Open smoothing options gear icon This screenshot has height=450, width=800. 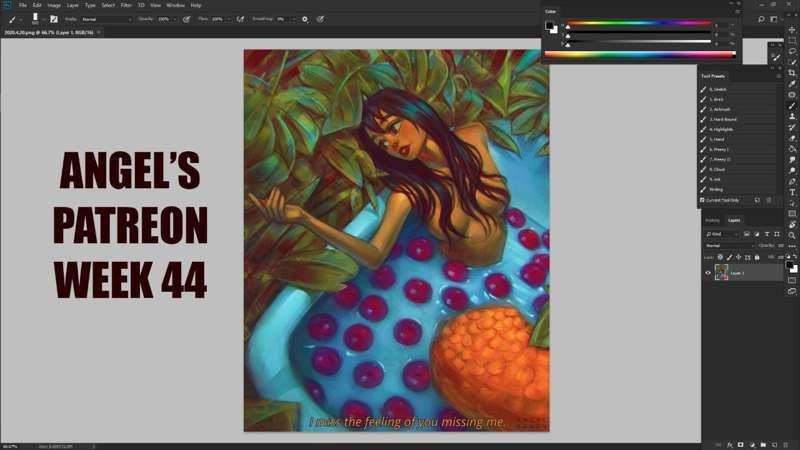coord(305,19)
